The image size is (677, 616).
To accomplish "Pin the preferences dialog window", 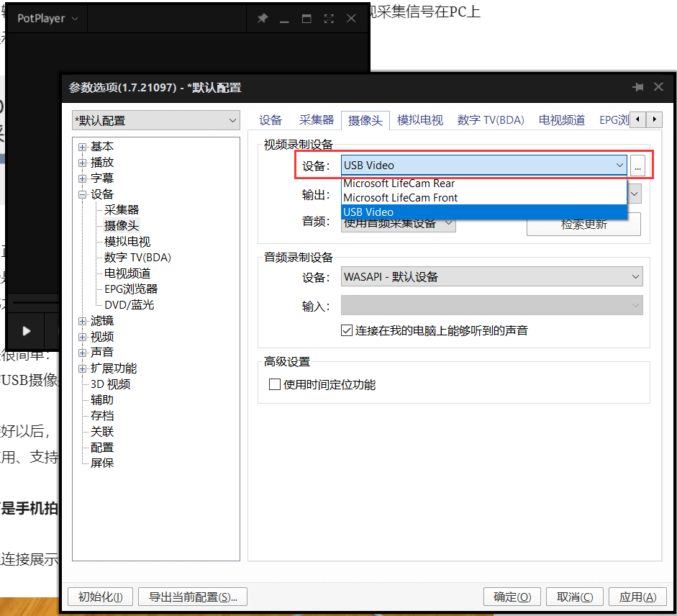I will click(637, 87).
